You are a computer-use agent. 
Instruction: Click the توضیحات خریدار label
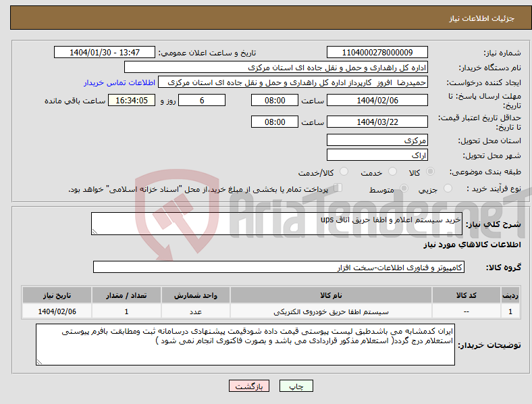click(x=489, y=346)
